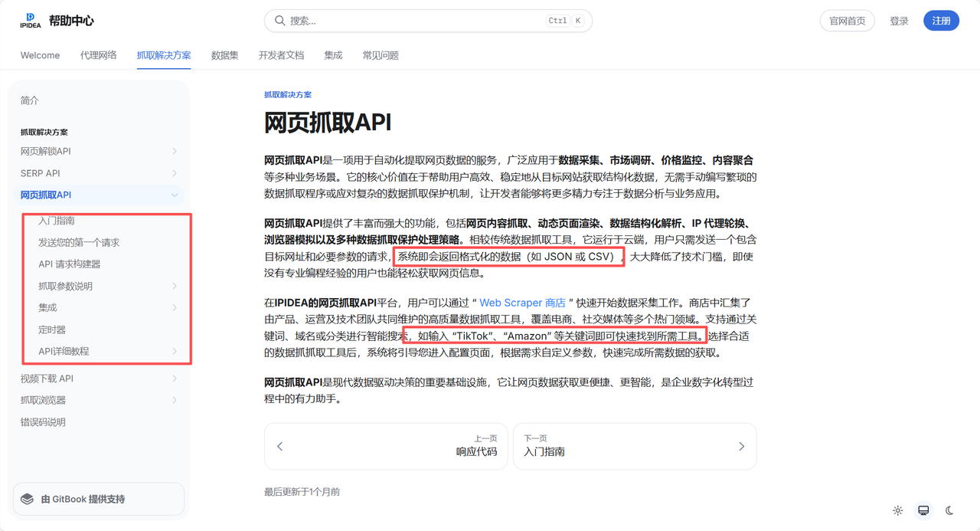Open the Web Scraper 商店 link
The image size is (980, 531).
point(522,303)
